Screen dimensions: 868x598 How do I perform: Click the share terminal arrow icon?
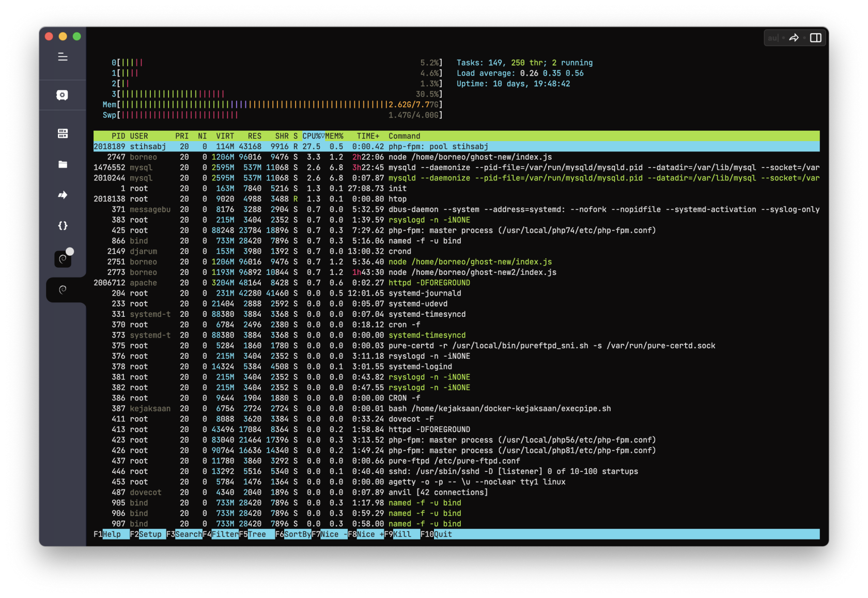pos(794,38)
